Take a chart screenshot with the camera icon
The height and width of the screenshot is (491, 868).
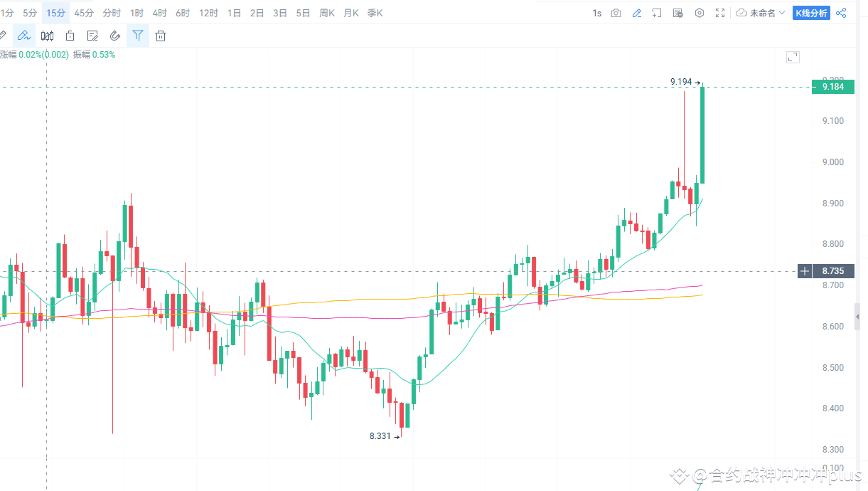click(x=616, y=12)
